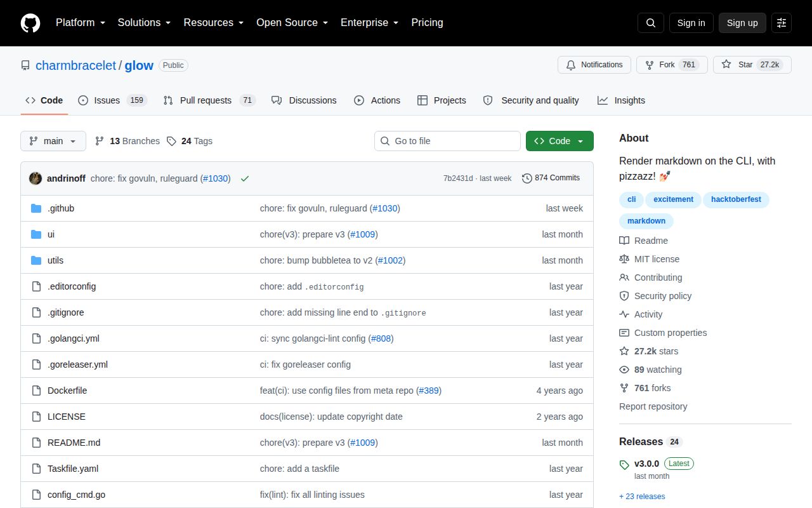Open the config_cmd.go file

point(76,495)
